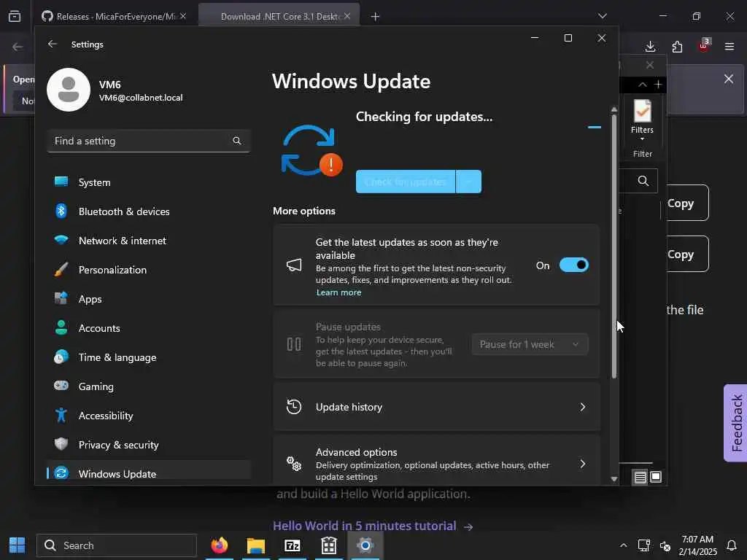Open Firefox from the taskbar

pyautogui.click(x=220, y=545)
